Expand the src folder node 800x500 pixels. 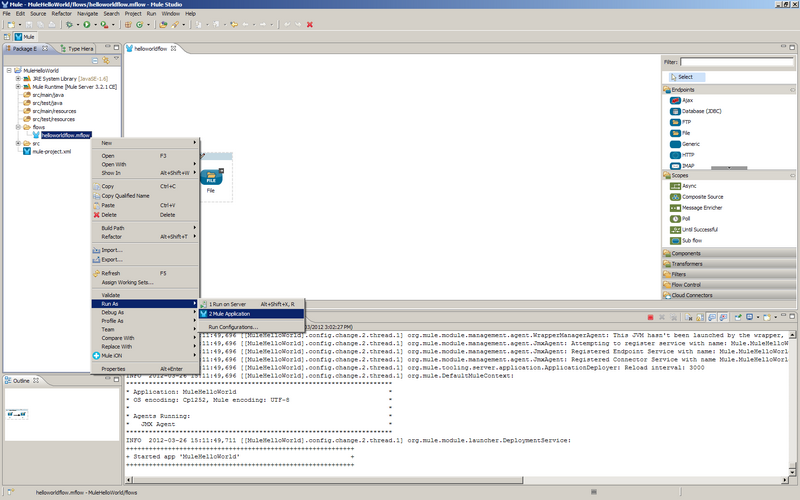[18, 143]
